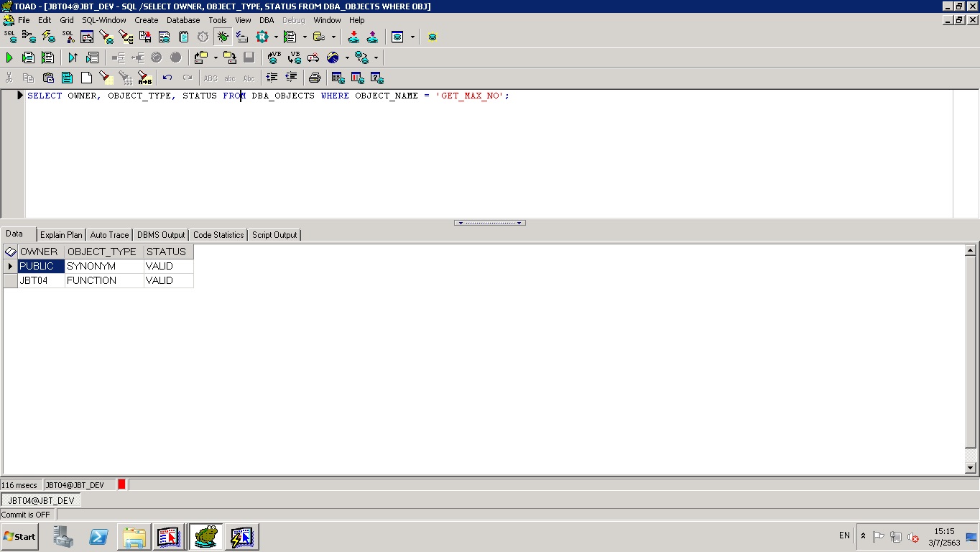
Task: Toggle the editor/results splitter collapse bar
Action: coord(489,223)
